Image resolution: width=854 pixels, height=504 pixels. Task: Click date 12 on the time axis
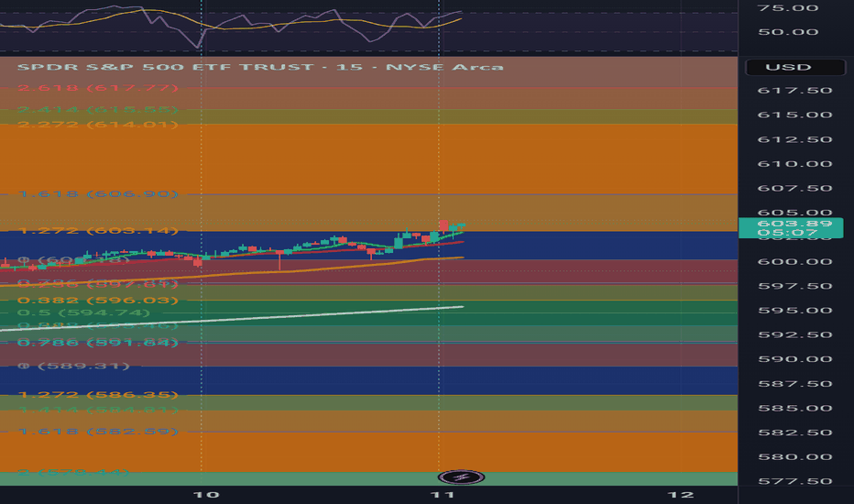pos(681,495)
